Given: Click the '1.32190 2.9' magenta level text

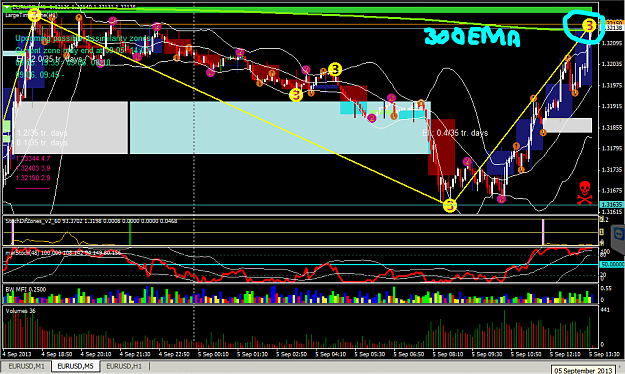Looking at the screenshot, I should point(33,178).
